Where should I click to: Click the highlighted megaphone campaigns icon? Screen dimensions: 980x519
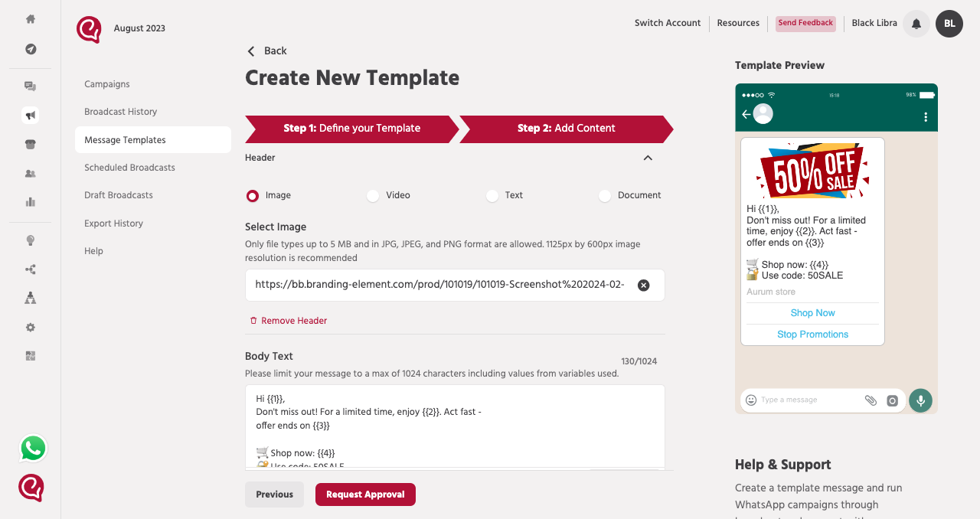pos(30,114)
